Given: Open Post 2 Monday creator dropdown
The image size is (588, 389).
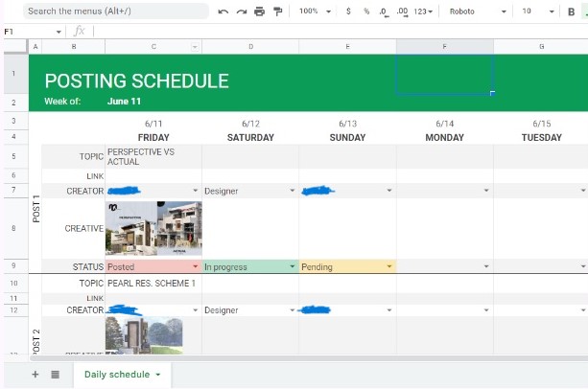Looking at the screenshot, I should tap(486, 310).
